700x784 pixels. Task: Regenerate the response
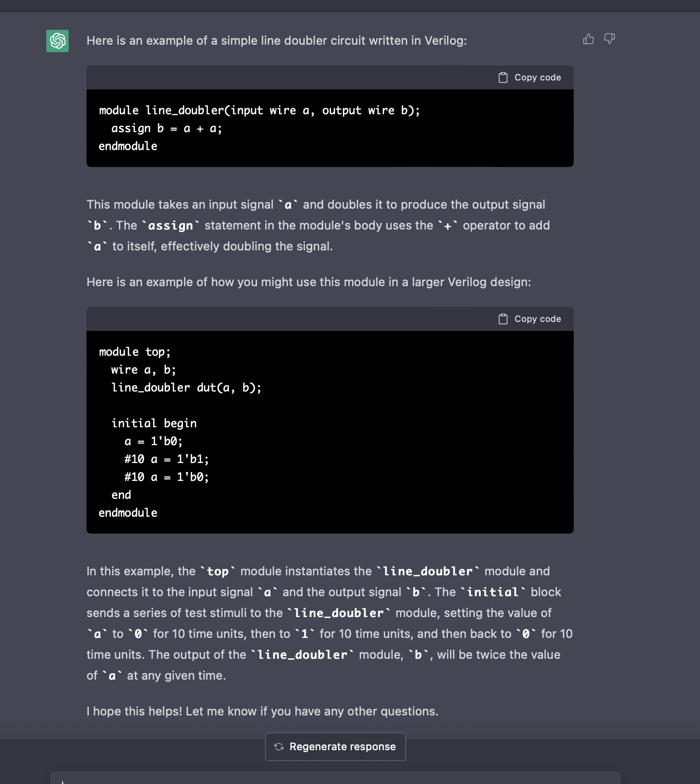coord(336,747)
